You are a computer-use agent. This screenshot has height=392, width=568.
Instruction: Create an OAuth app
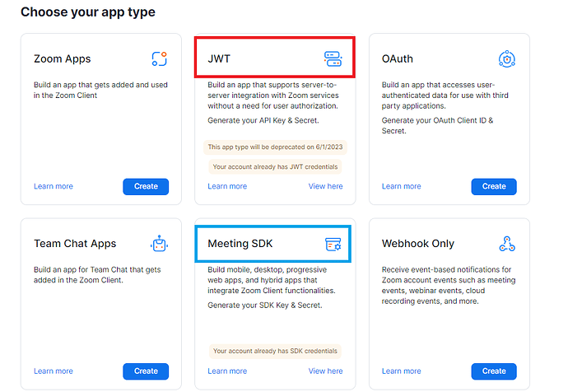pyautogui.click(x=494, y=186)
